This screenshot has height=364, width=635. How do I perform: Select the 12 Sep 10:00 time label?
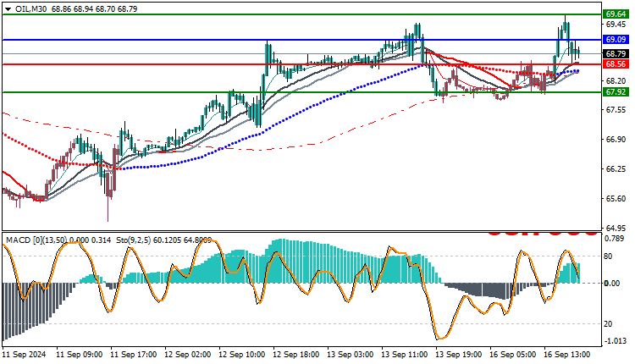pos(242,355)
